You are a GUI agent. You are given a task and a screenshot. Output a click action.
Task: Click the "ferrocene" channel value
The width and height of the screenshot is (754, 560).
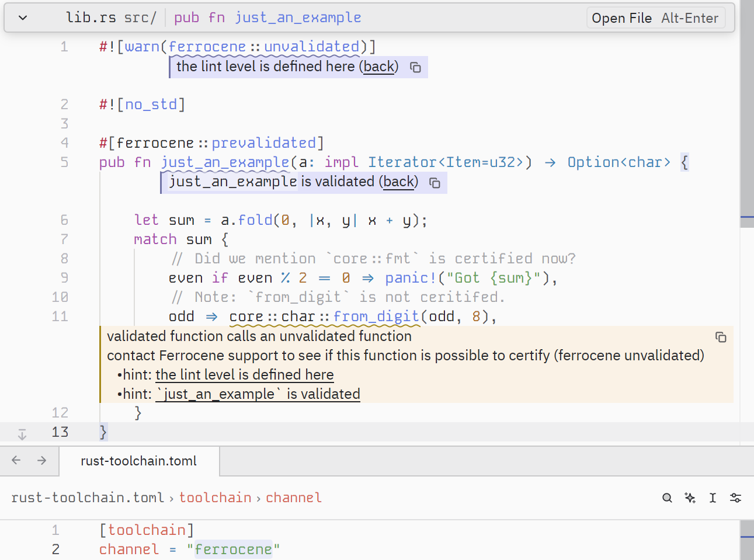234,549
